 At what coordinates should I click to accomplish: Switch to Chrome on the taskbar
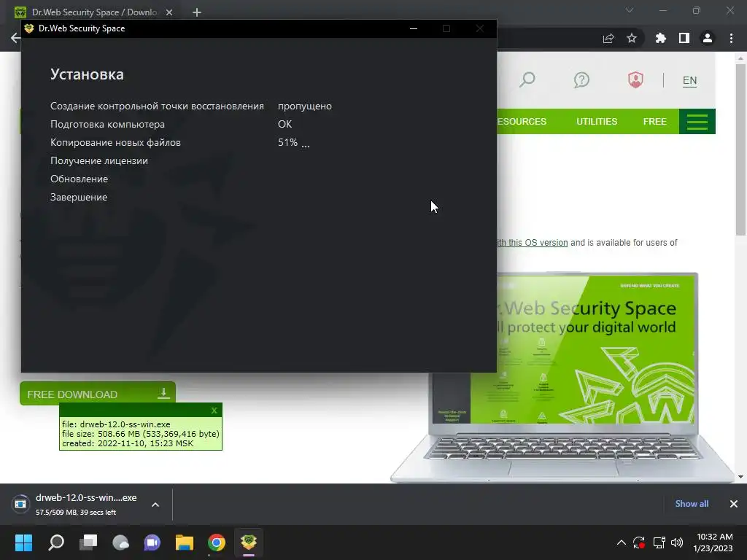pos(216,542)
